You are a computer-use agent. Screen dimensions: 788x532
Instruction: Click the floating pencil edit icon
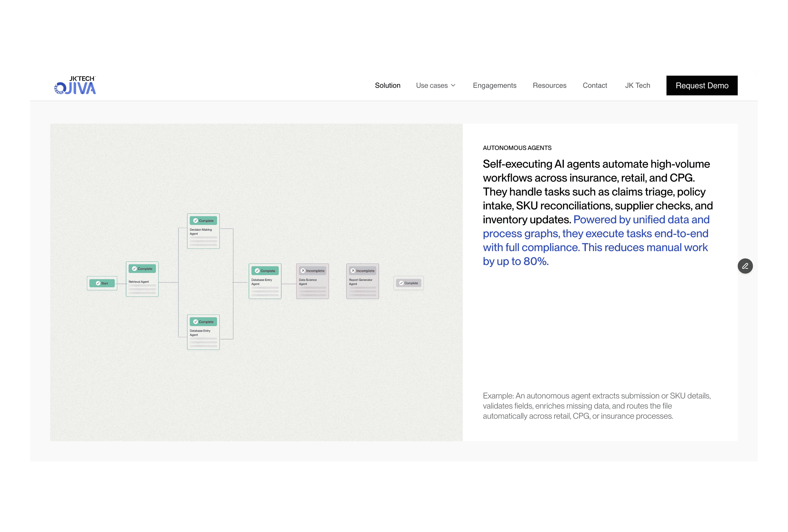click(745, 266)
